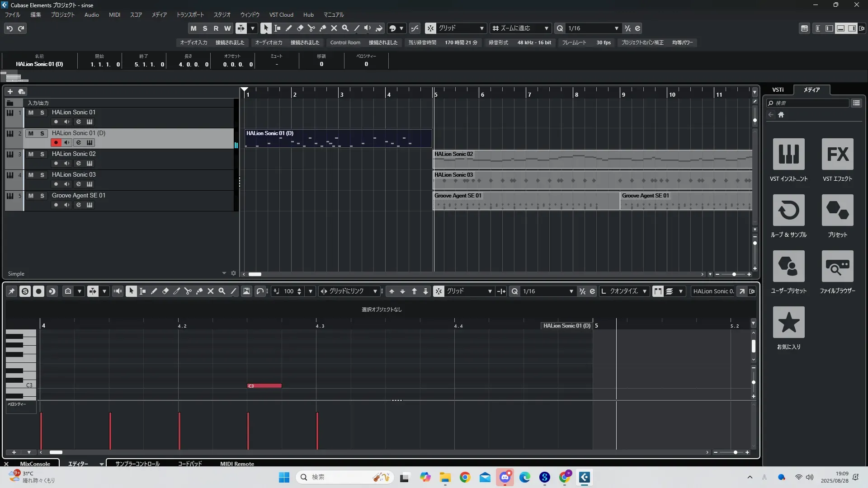Open the Transport menu
Screen dimensions: 868x488
tap(190, 15)
